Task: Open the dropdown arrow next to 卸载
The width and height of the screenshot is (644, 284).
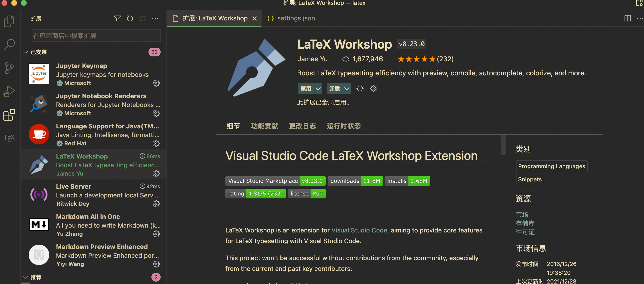Action: 347,89
